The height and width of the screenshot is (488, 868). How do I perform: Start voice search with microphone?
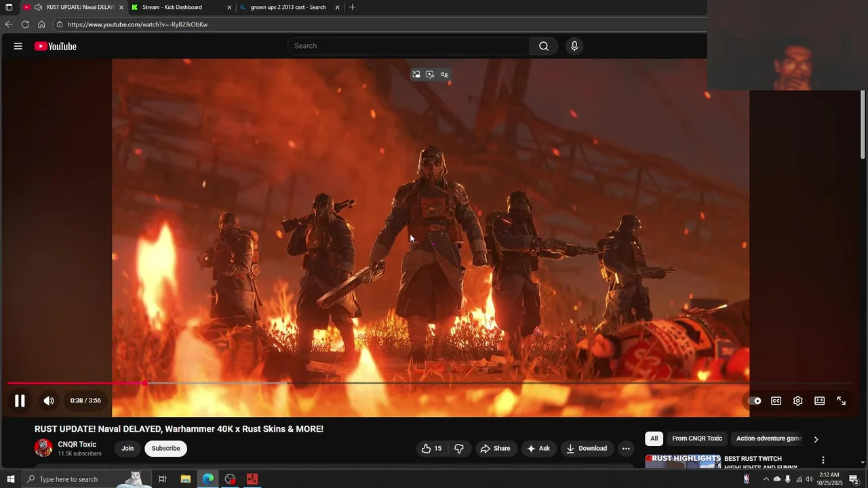[x=574, y=46]
